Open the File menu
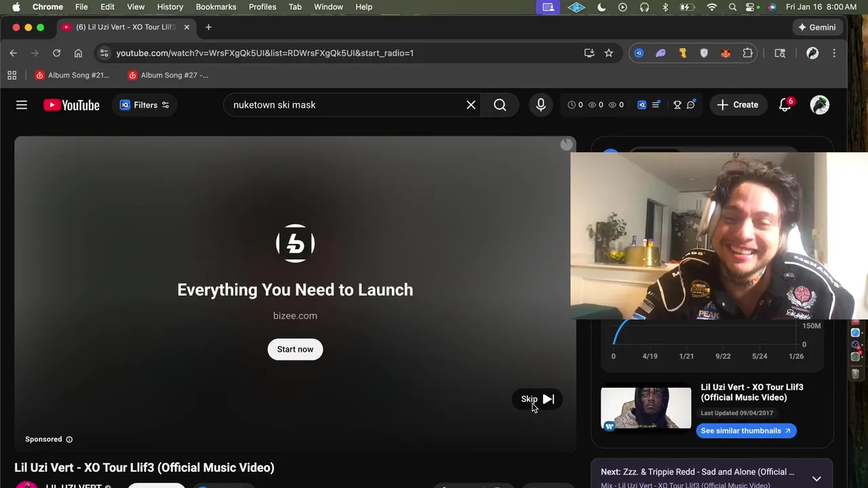This screenshot has height=488, width=868. click(x=81, y=7)
